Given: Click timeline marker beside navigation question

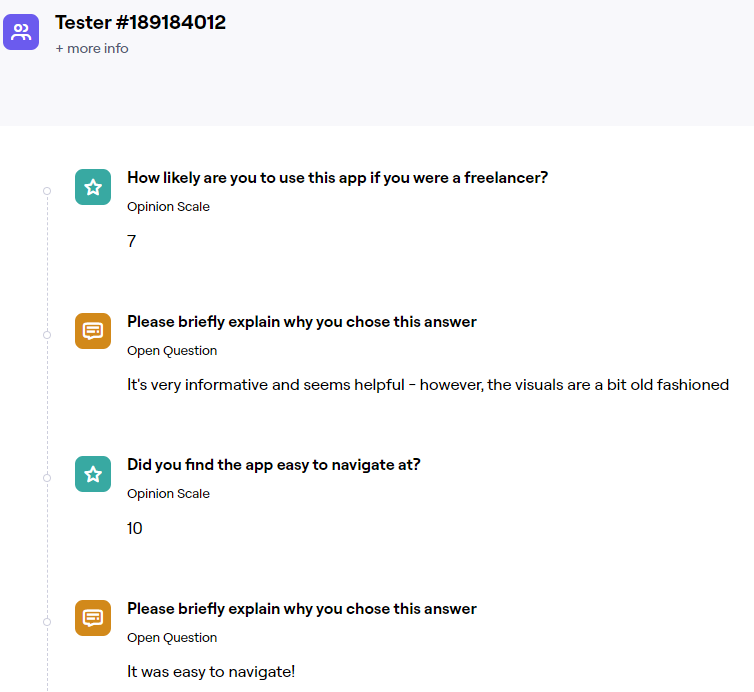Looking at the screenshot, I should (x=47, y=478).
